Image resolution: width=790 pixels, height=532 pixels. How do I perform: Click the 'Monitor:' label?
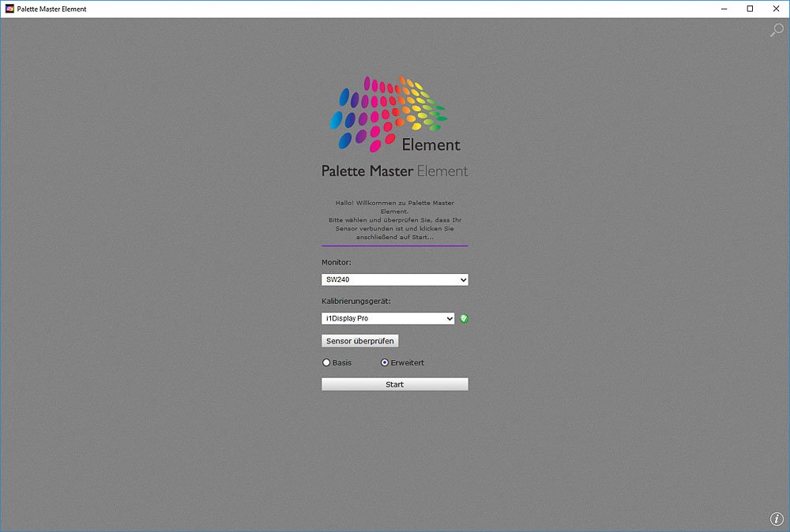tap(337, 262)
